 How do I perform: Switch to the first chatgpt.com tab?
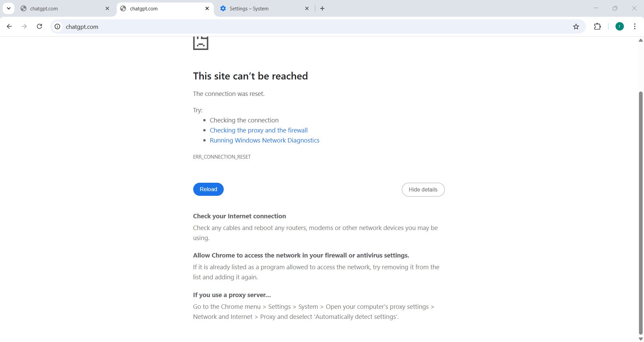(x=60, y=8)
